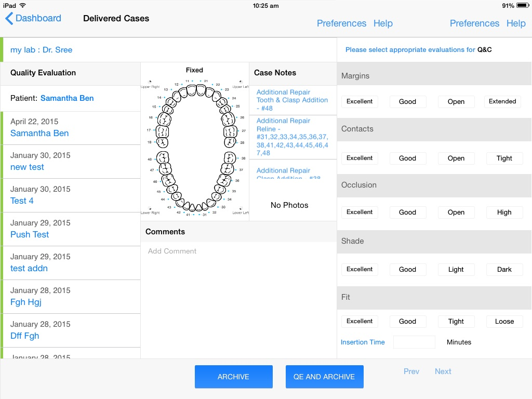Image resolution: width=532 pixels, height=399 pixels.
Task: Choose High rating under Occlusion
Action: (504, 212)
